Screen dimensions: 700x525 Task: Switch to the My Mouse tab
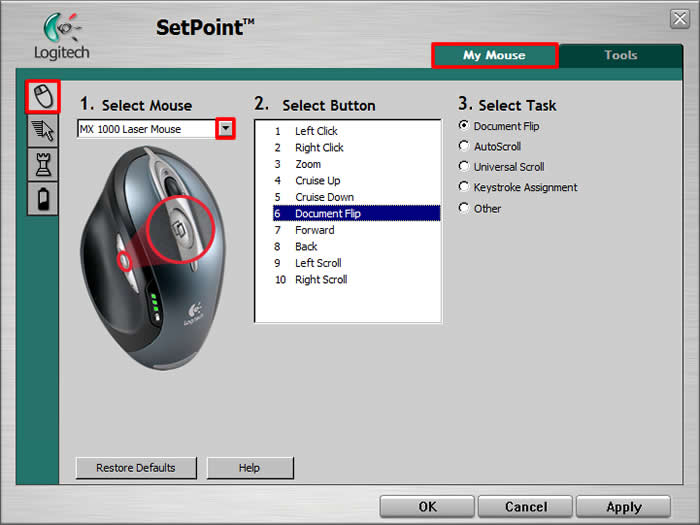494,56
